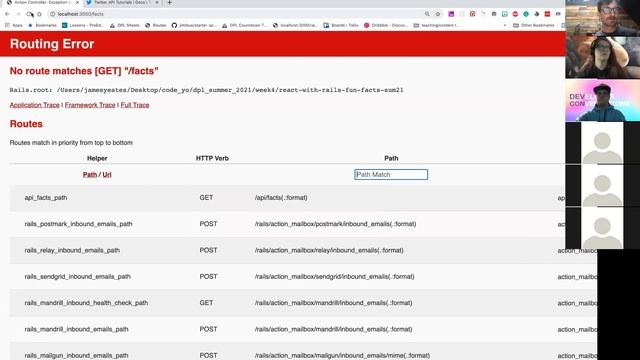Open the Full Trace link
The width and height of the screenshot is (640, 360).
[135, 105]
